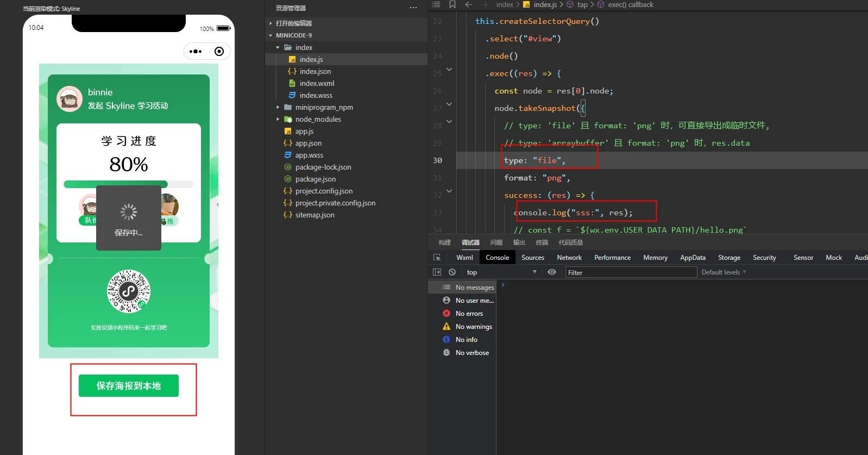Click the editor outline list icon

click(x=436, y=4)
